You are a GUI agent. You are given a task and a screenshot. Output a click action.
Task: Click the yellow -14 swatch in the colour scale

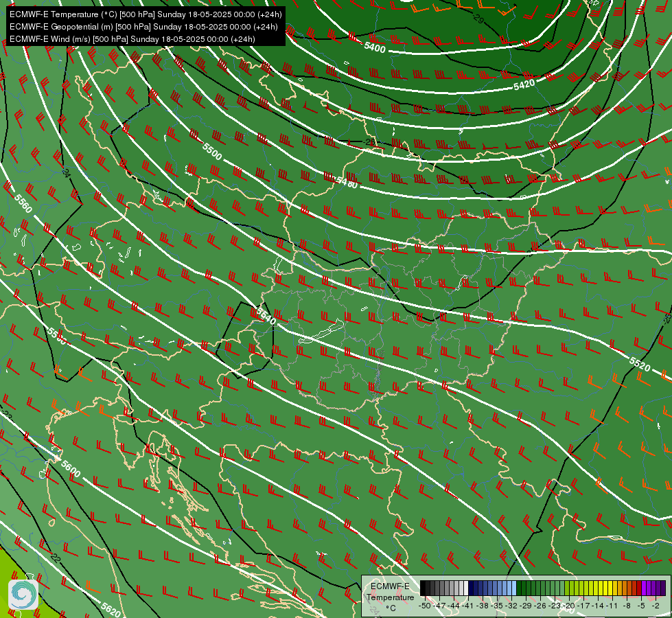point(601,588)
